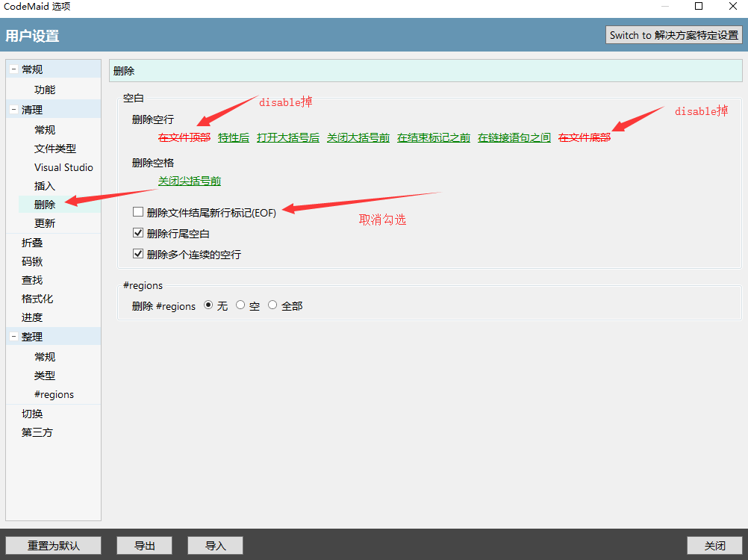The image size is (748, 560).
Task: Check 删除文件结尾新行标记(EOF) checkbox
Action: (x=138, y=212)
